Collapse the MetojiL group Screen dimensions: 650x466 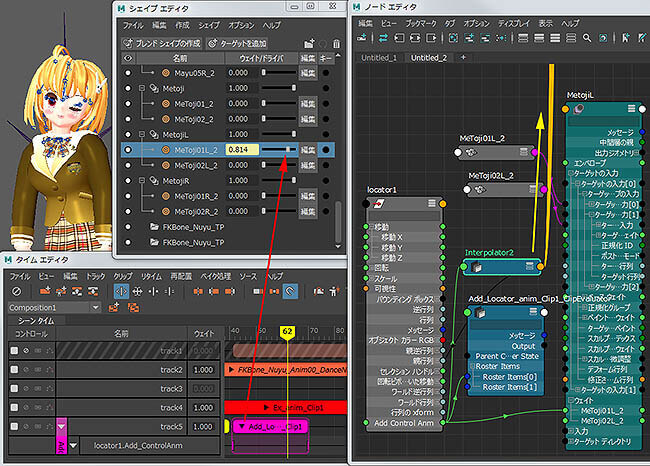(x=141, y=134)
